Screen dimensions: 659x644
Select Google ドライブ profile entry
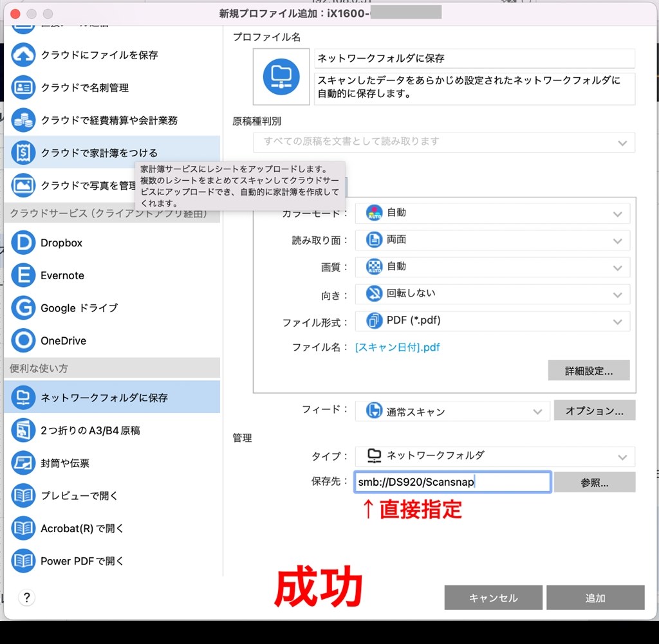coord(112,308)
